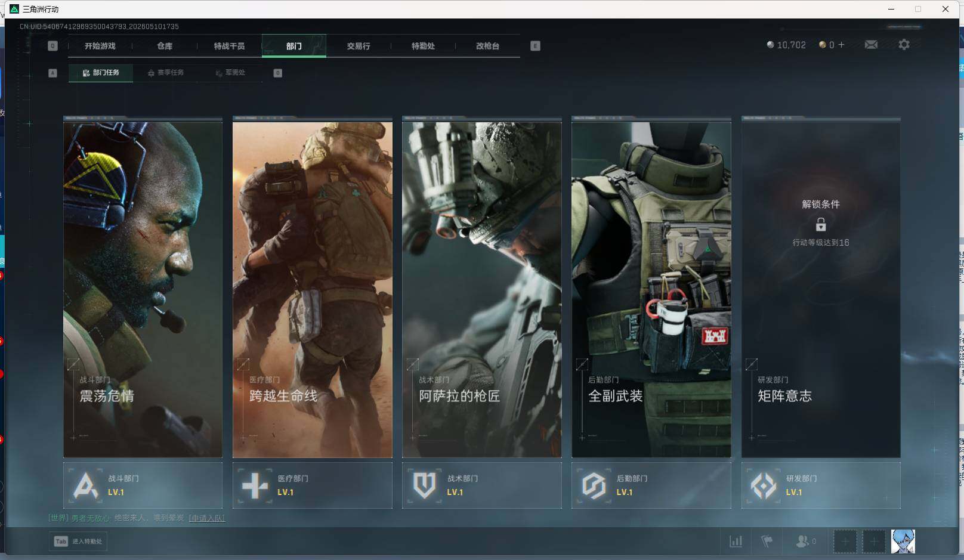Screen dimensions: 964x560
Task: Click the 解锁条件 heading text
Action: (x=821, y=204)
